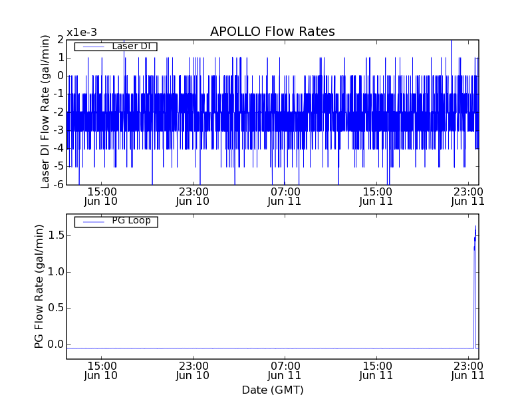The image size is (532, 399).
Task: Click '07:00 Jun 11' below the Laser DI plot
Action: pos(285,196)
